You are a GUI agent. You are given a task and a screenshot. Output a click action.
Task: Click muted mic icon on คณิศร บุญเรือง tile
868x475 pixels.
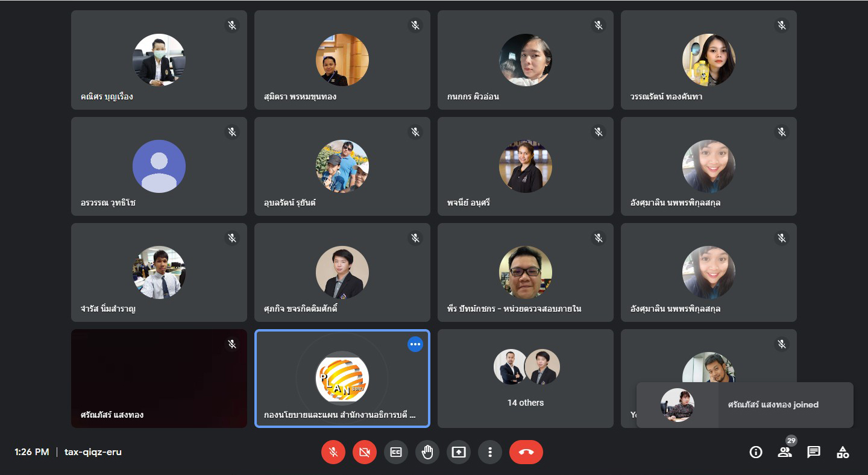(232, 25)
